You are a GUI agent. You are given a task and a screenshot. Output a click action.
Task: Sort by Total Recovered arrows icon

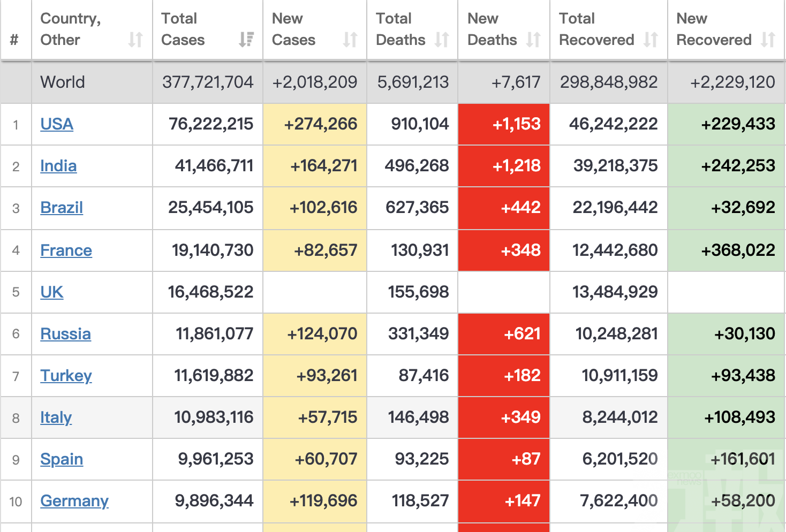tap(651, 40)
